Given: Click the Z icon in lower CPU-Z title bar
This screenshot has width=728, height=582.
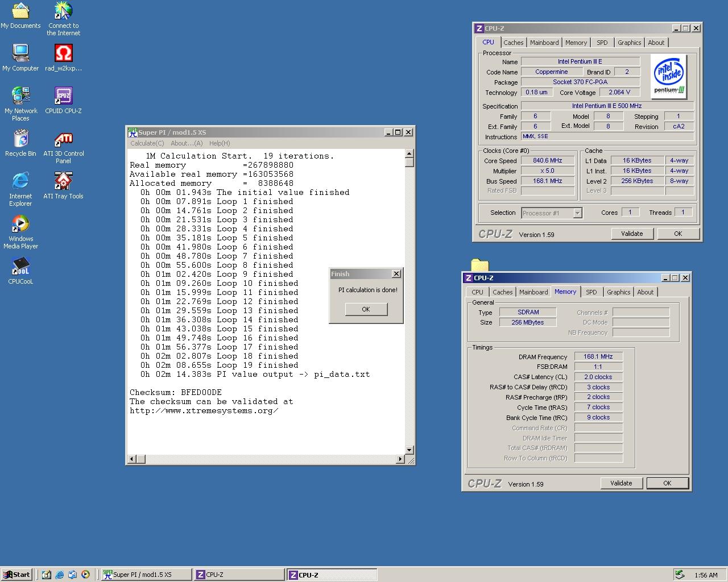Looking at the screenshot, I should [469, 277].
